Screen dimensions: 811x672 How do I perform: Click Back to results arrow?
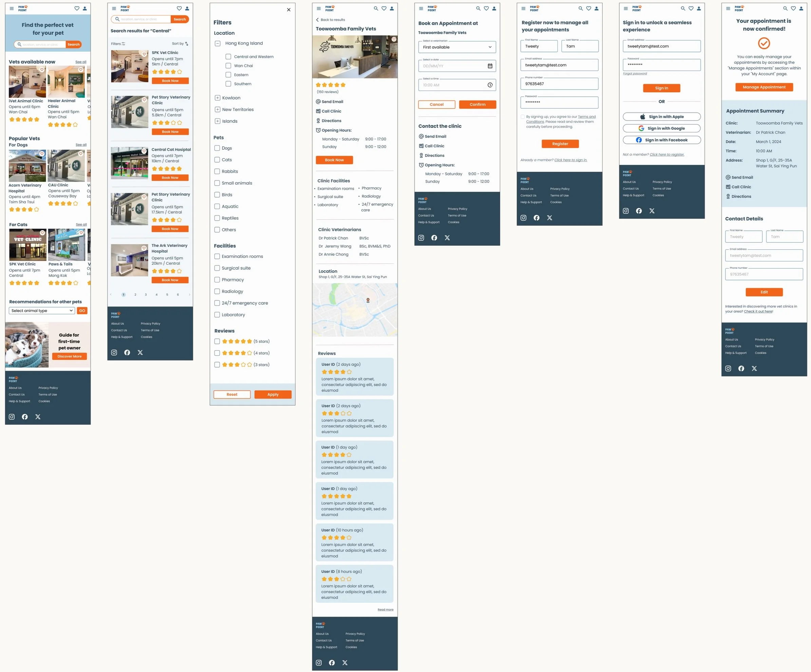[x=318, y=20]
